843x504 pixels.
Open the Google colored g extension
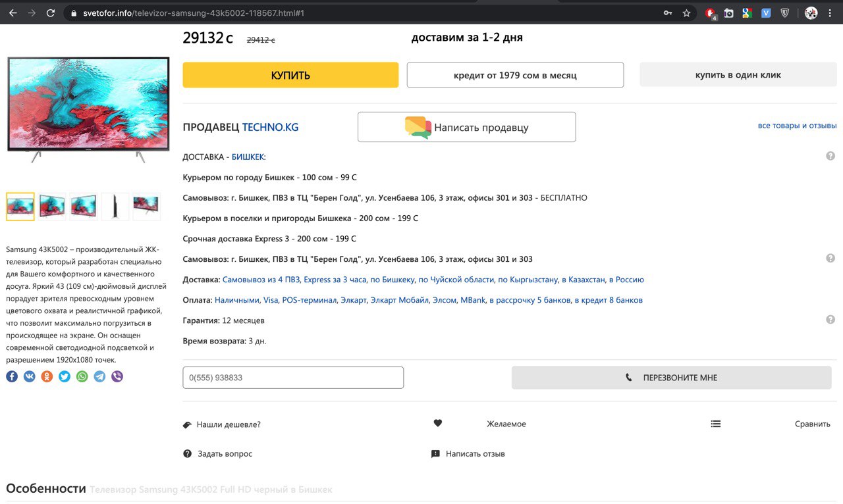(747, 13)
